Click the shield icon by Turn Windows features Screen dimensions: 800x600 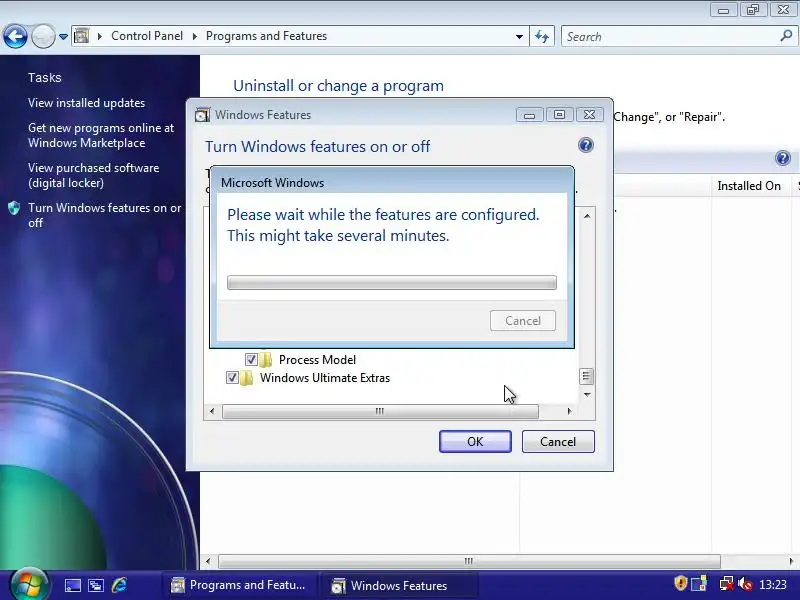(14, 208)
